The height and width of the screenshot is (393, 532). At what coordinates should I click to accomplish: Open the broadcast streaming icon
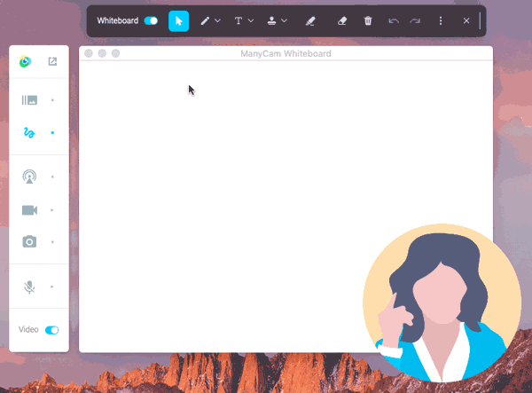click(x=29, y=177)
